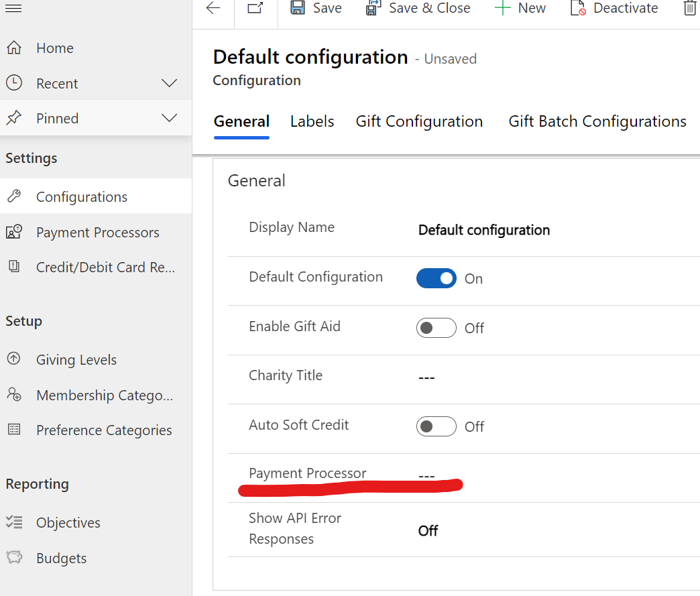Click the back arrow icon
This screenshot has height=596, width=700.
click(213, 8)
